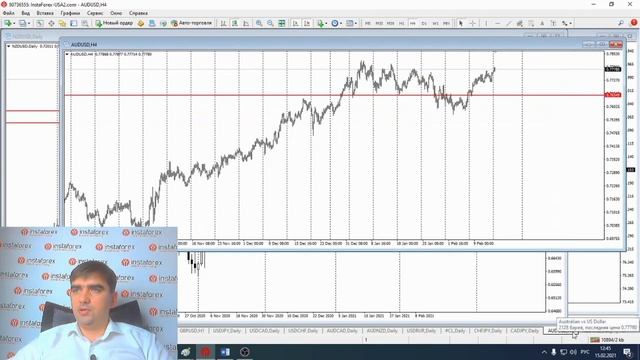Open the Вставка menu
Screen dimensions: 640x360
(x=45, y=13)
